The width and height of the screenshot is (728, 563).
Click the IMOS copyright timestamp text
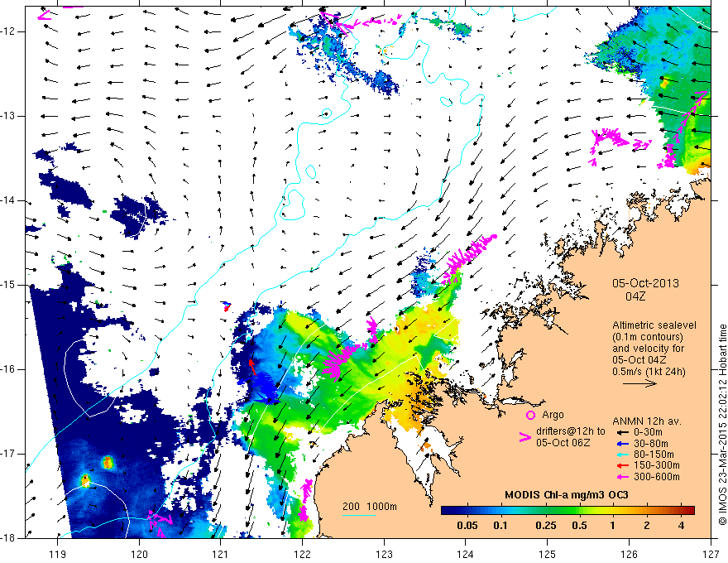[x=722, y=425]
